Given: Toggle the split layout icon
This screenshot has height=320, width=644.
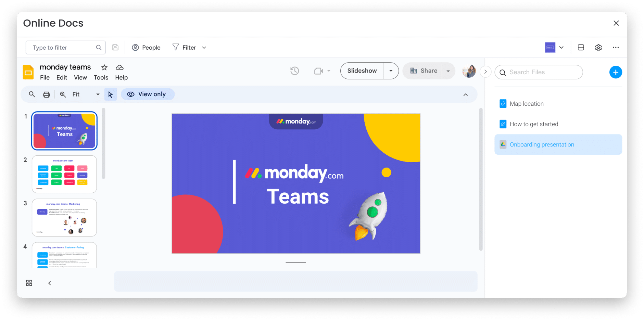Looking at the screenshot, I should pos(581,48).
